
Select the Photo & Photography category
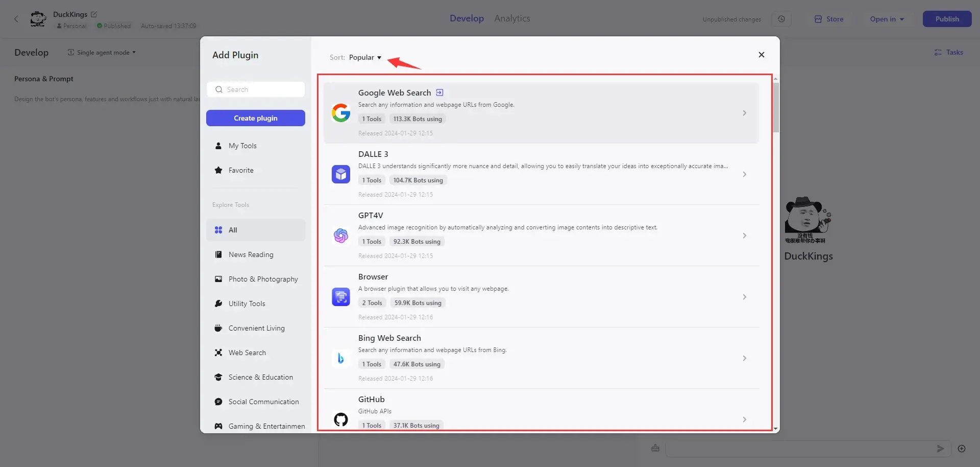(x=256, y=279)
